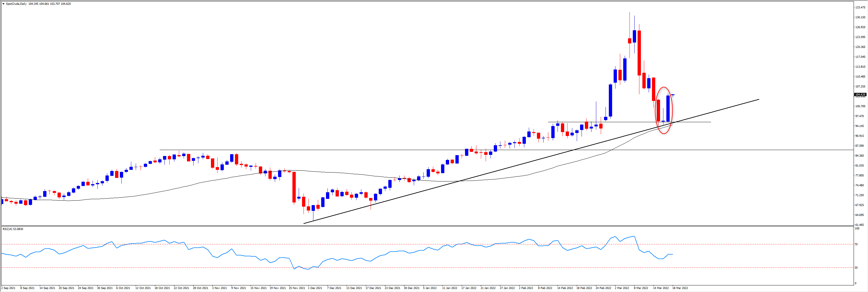
Task: Click the 133.475 price axis label
Action: pyautogui.click(x=860, y=7)
